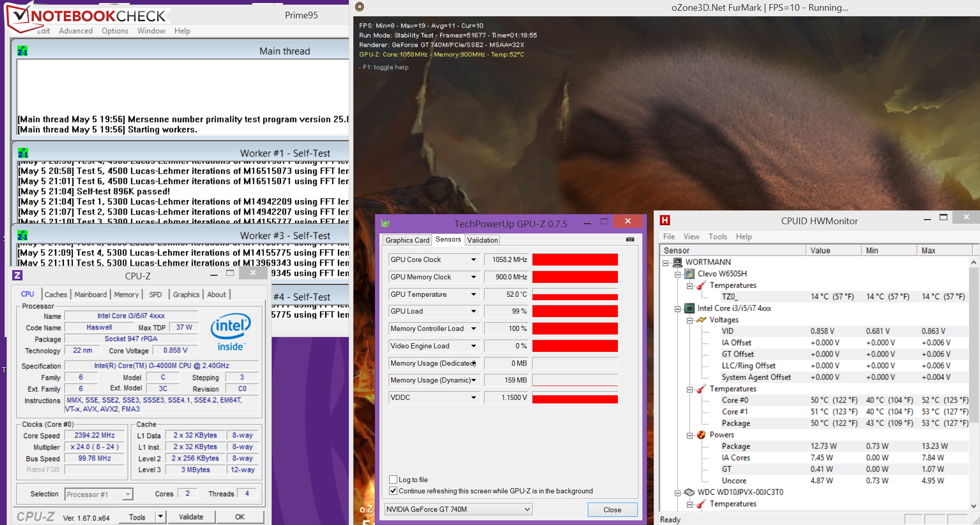Open the GPU Core Clock sensor dropdown

[473, 259]
